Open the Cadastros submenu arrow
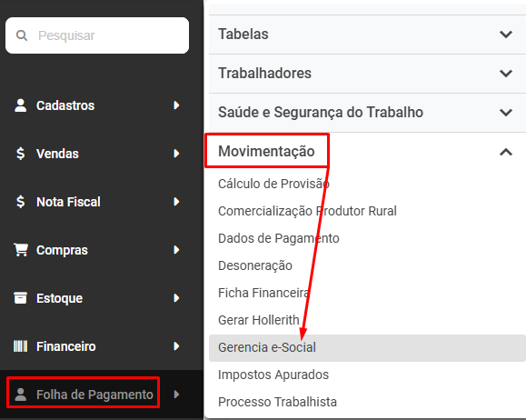The width and height of the screenshot is (526, 420). point(176,105)
